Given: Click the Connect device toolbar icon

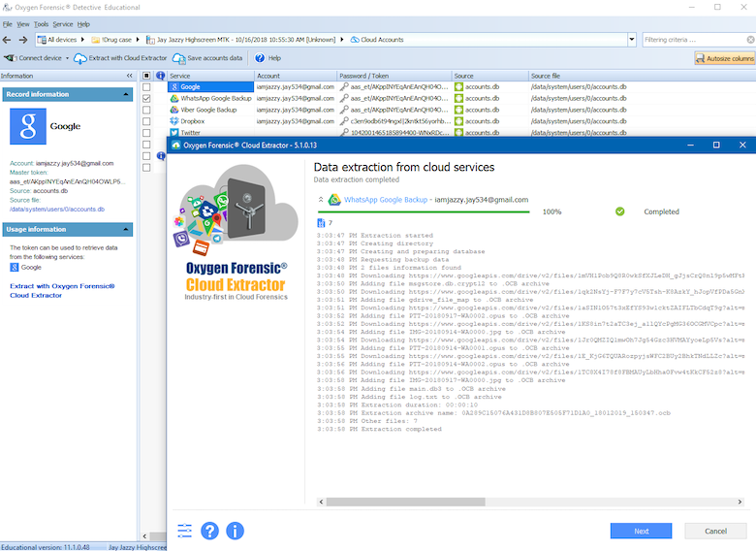Looking at the screenshot, I should (x=10, y=58).
